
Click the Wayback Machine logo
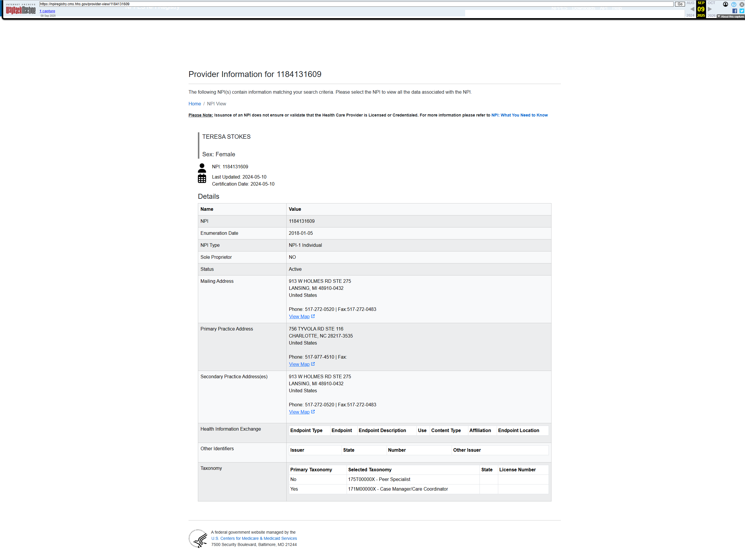[20, 9]
